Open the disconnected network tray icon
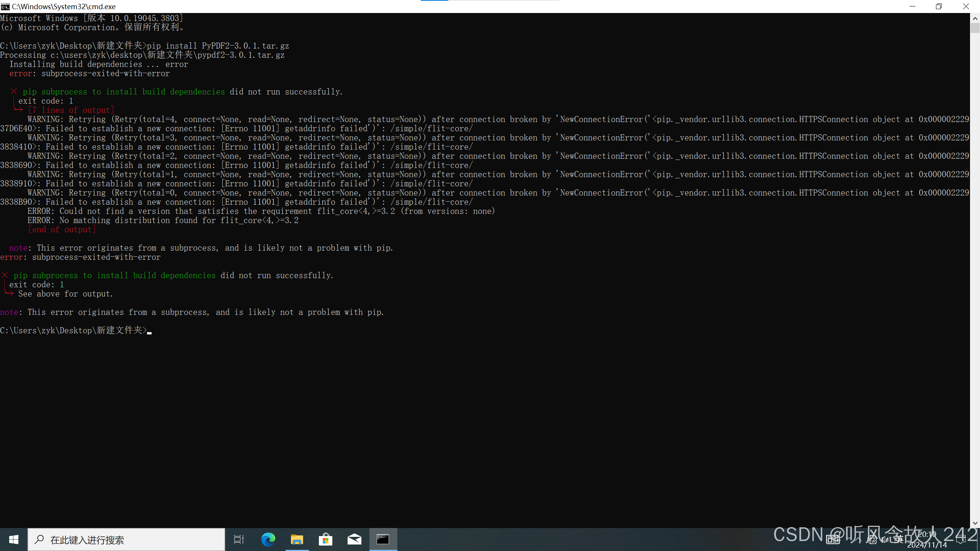980x551 pixels. click(872, 540)
